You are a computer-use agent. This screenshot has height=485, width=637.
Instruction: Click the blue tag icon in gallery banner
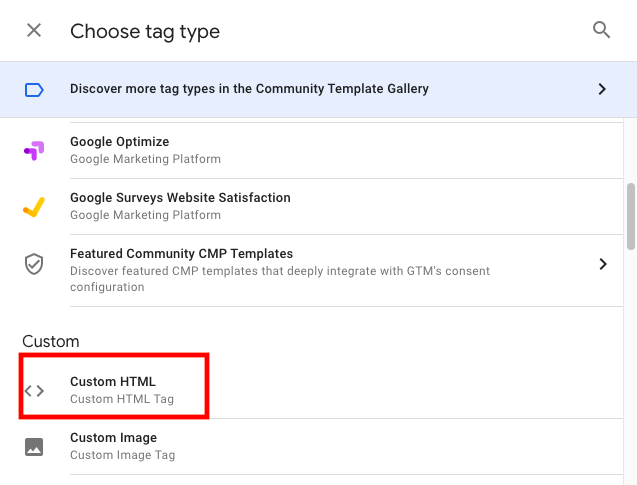pos(34,90)
